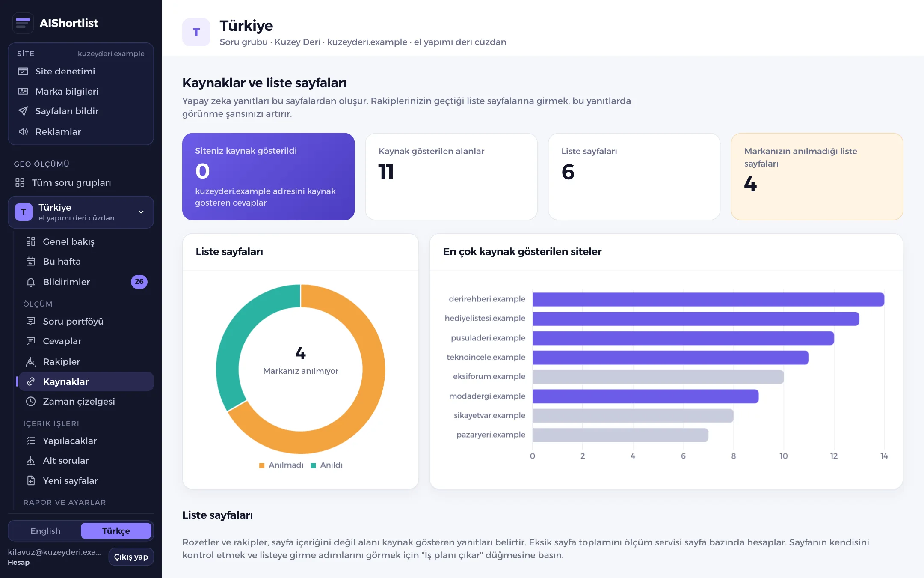Open the Türkiye soru grubu selector
Screen dimensions: 924x578
tap(81, 212)
